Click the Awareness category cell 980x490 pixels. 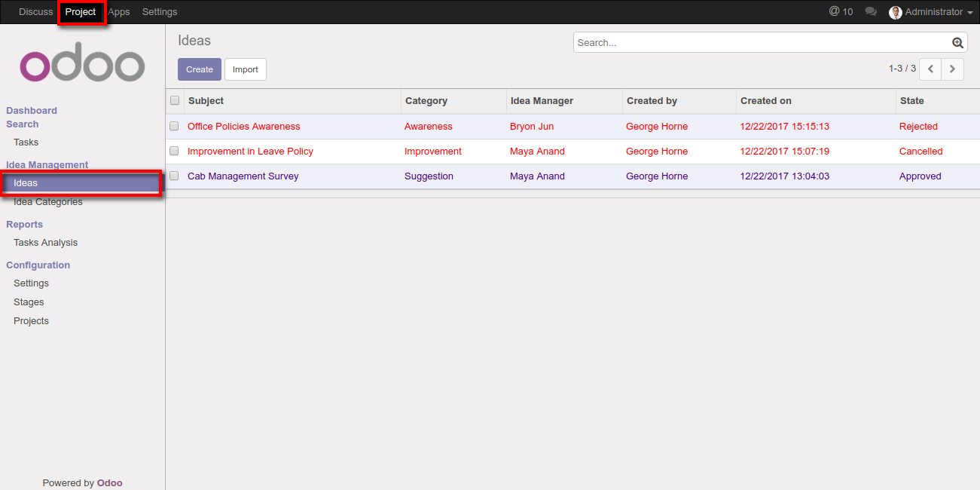(x=429, y=127)
